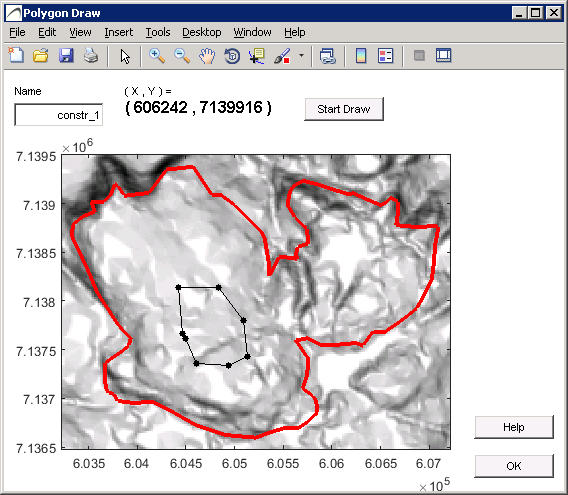Click the Start Draw button
568x495 pixels.
344,109
